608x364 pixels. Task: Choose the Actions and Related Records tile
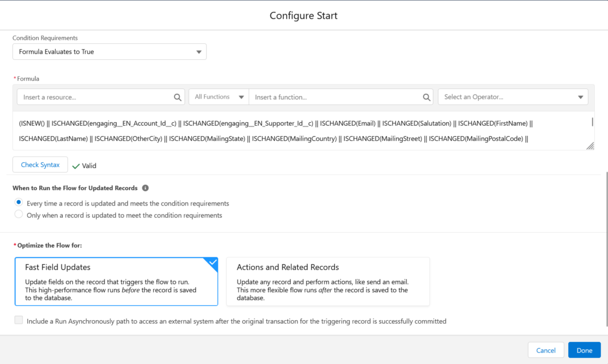point(328,281)
